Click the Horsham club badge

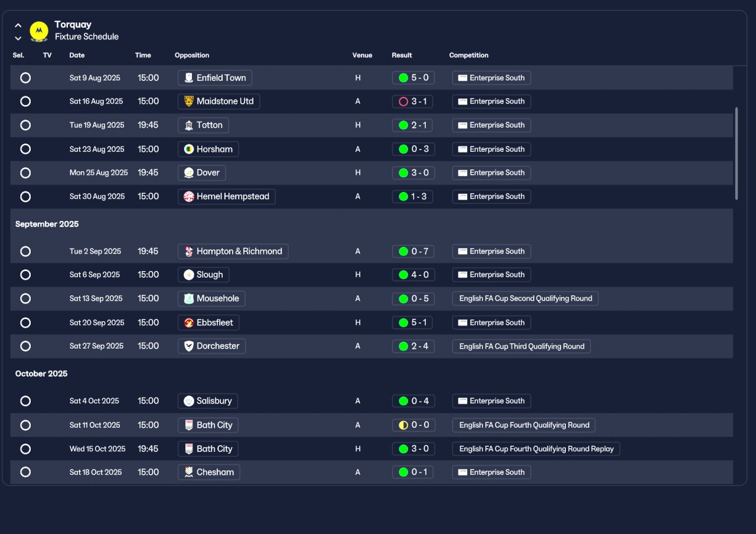[x=188, y=149]
